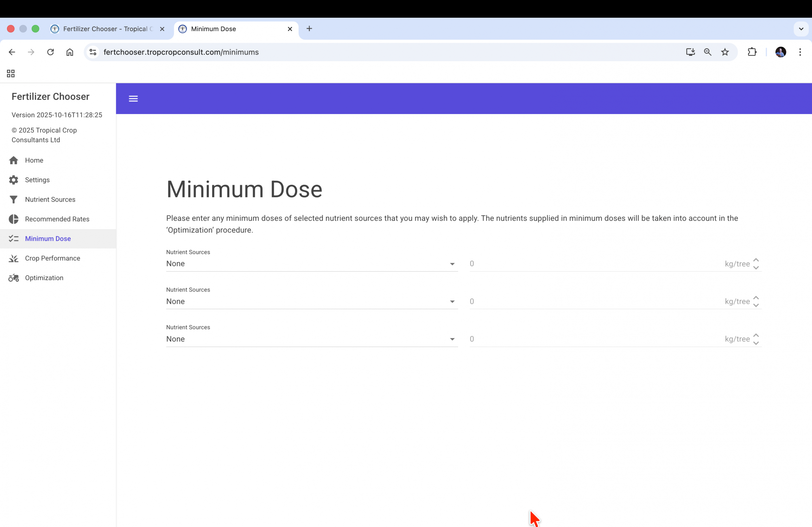Click the bookmark star icon in address bar
Viewport: 812px width, 527px height.
[725, 52]
